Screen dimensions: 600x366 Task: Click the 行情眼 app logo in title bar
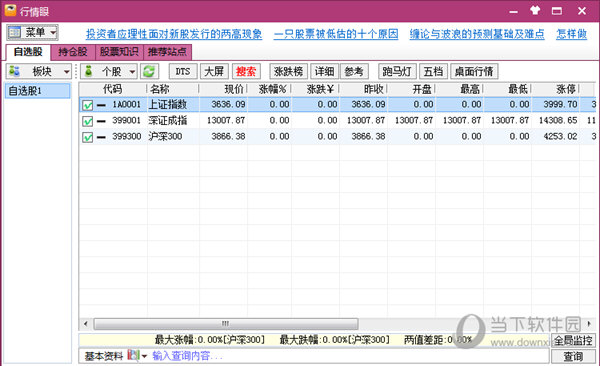(x=10, y=11)
